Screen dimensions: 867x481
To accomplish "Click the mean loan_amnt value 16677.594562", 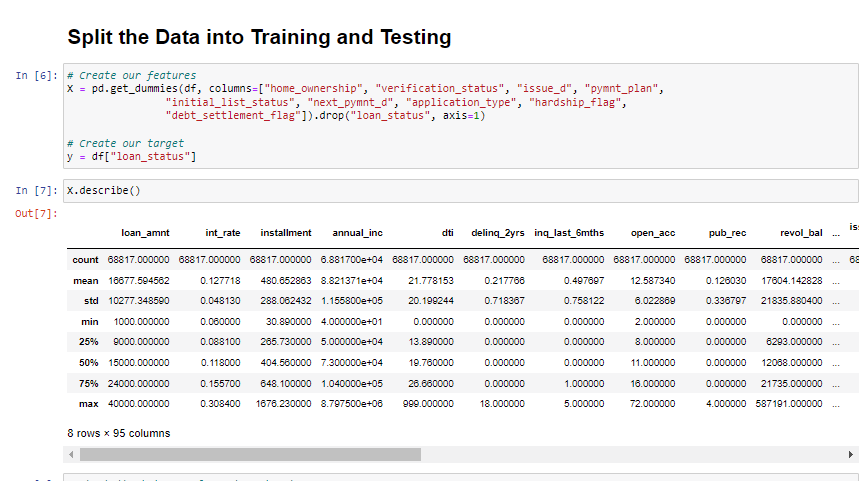I will pos(139,281).
